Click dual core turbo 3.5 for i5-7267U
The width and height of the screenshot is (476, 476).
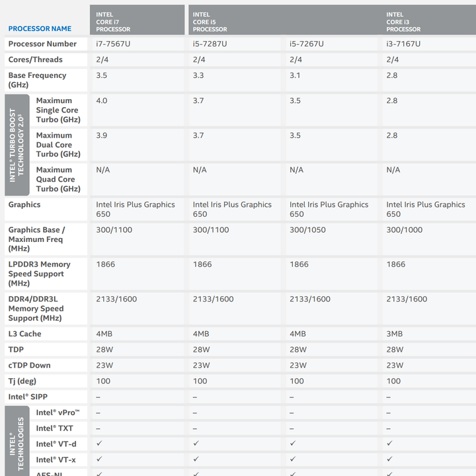(x=295, y=135)
